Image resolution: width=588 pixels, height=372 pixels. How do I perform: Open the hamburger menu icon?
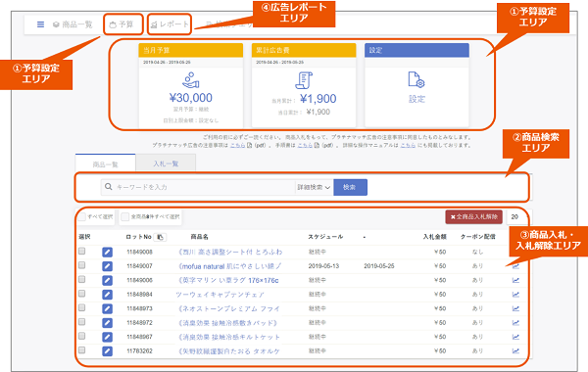click(40, 24)
